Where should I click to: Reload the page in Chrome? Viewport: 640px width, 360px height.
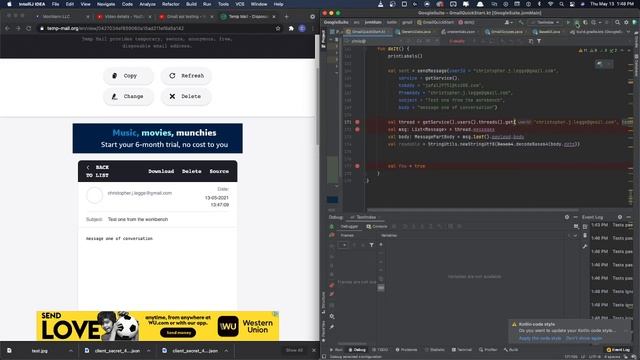coord(29,29)
